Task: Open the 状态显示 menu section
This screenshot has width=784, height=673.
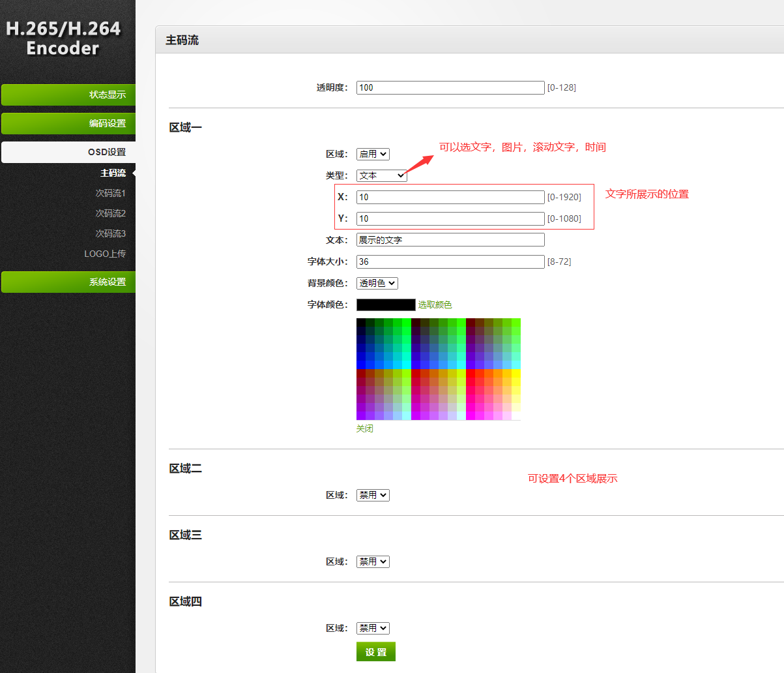Action: point(68,95)
